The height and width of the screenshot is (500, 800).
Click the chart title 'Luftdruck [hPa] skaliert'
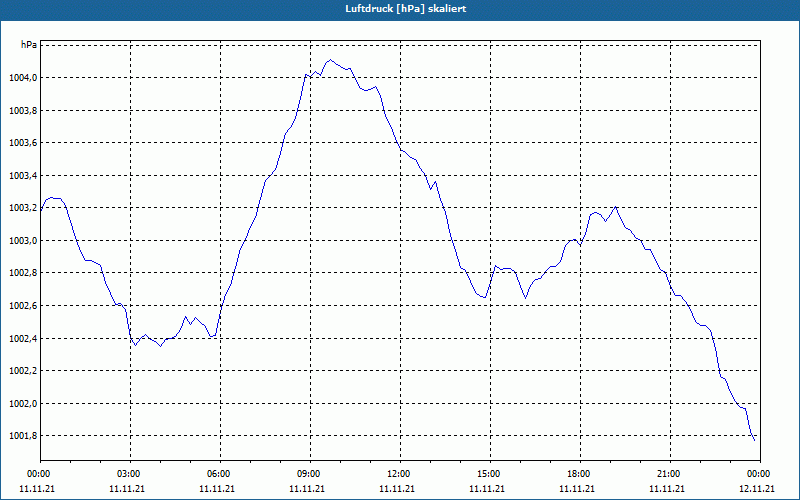pos(405,9)
